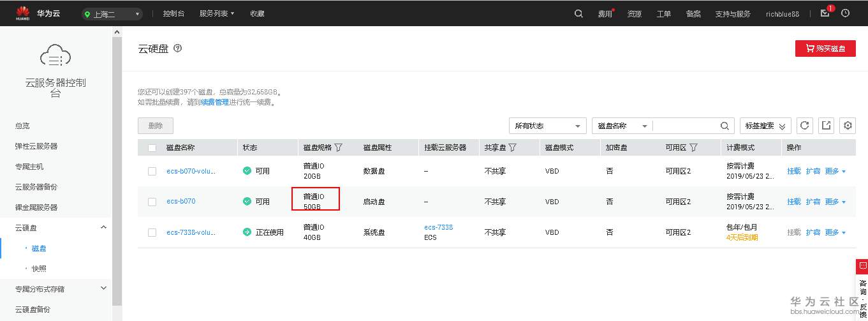Click the export list icon
868x321 pixels.
click(827, 126)
